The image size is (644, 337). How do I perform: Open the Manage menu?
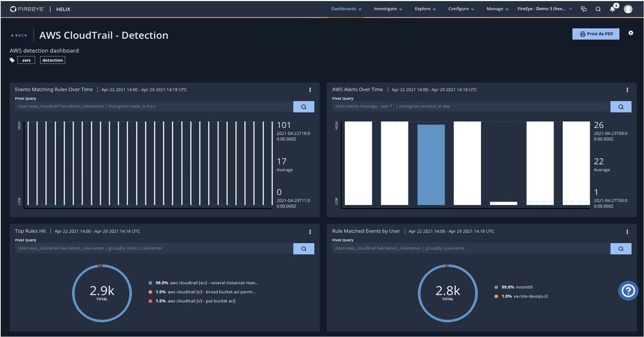tap(497, 9)
